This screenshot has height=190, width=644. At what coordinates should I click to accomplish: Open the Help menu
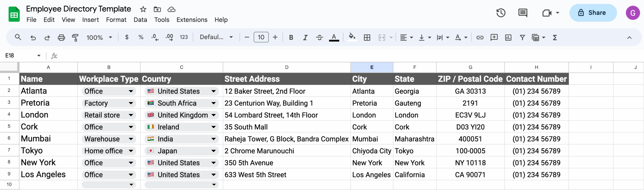221,20
